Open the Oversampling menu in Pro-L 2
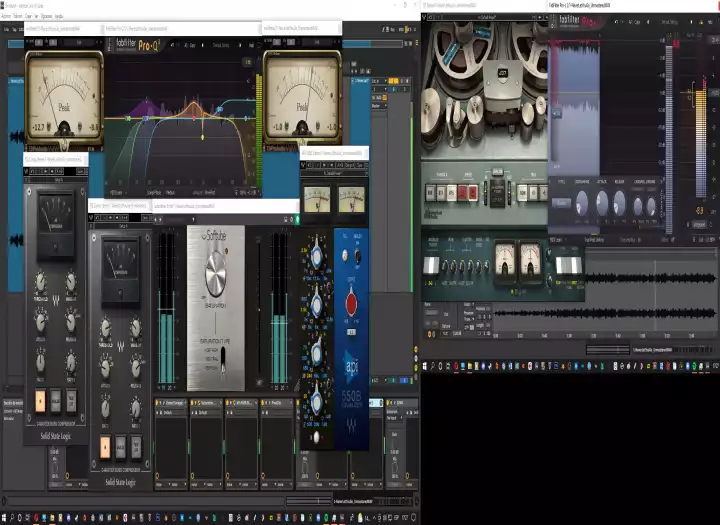Screen dimensions: 720x525 (x=628, y=240)
